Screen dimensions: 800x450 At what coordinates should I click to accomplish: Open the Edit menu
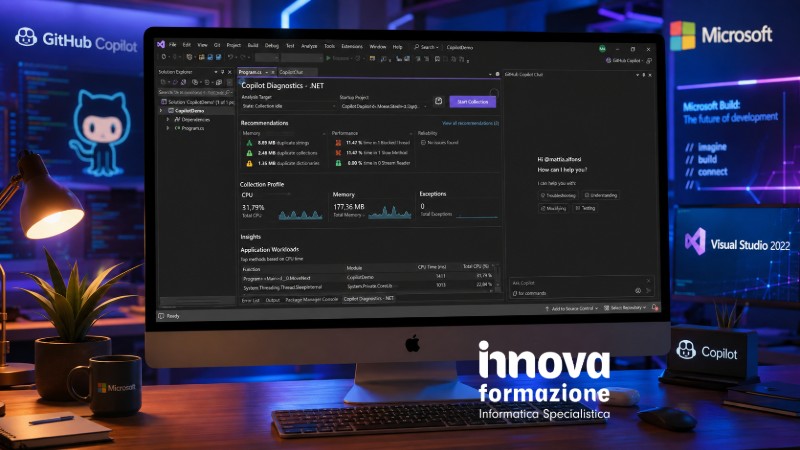point(187,45)
